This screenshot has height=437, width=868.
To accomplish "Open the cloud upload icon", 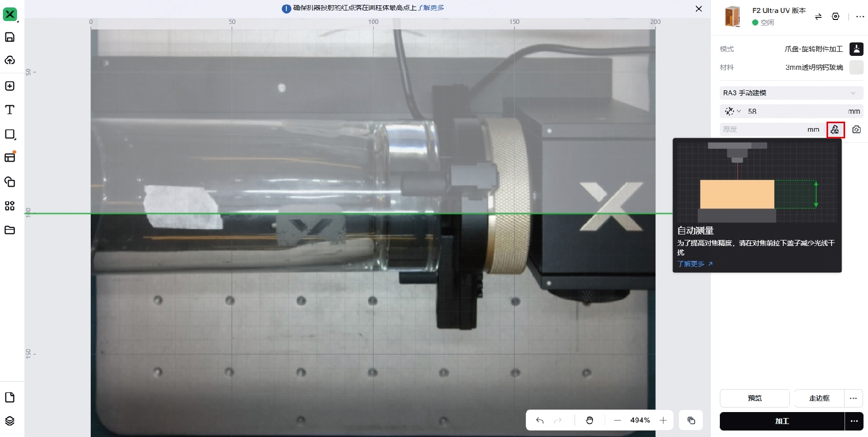I will (x=10, y=60).
